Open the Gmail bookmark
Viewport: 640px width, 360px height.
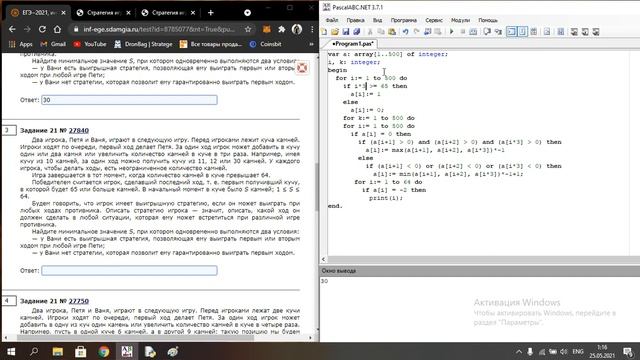[53, 44]
